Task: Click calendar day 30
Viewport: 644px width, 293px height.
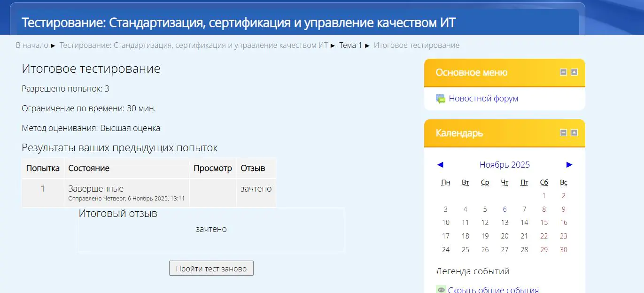Action: tap(564, 250)
